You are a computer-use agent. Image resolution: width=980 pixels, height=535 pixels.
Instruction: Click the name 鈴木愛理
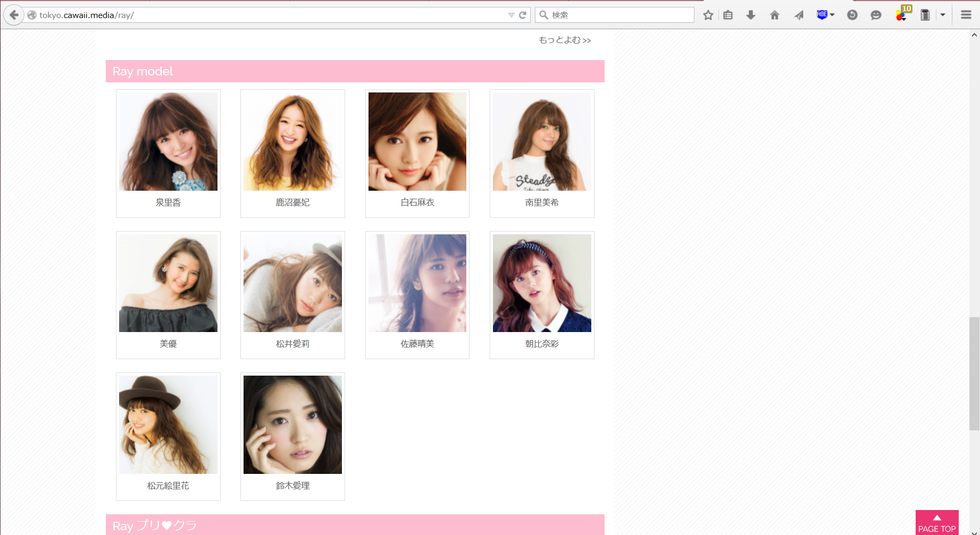[x=292, y=486]
